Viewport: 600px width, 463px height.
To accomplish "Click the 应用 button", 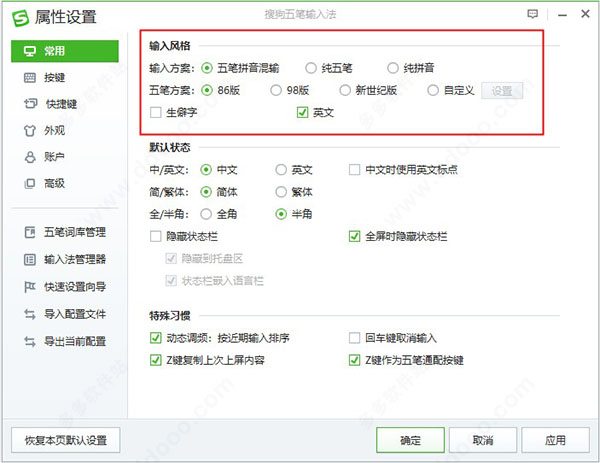I will click(x=555, y=440).
